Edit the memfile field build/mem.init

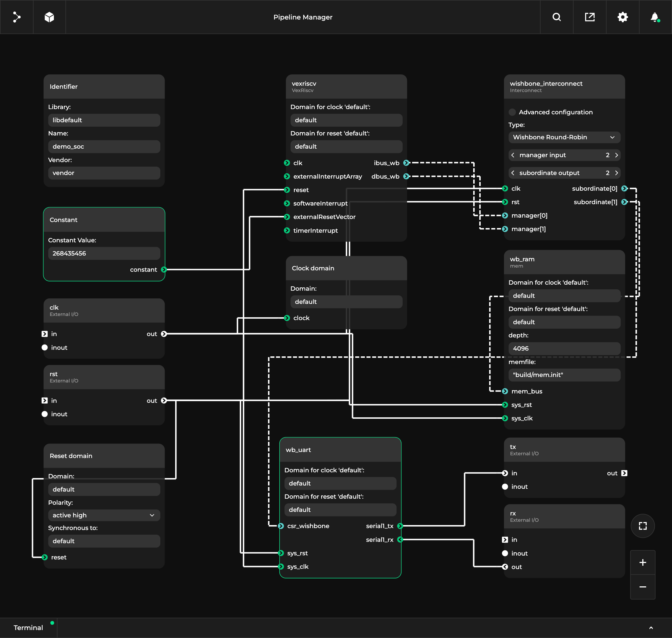[x=564, y=375]
